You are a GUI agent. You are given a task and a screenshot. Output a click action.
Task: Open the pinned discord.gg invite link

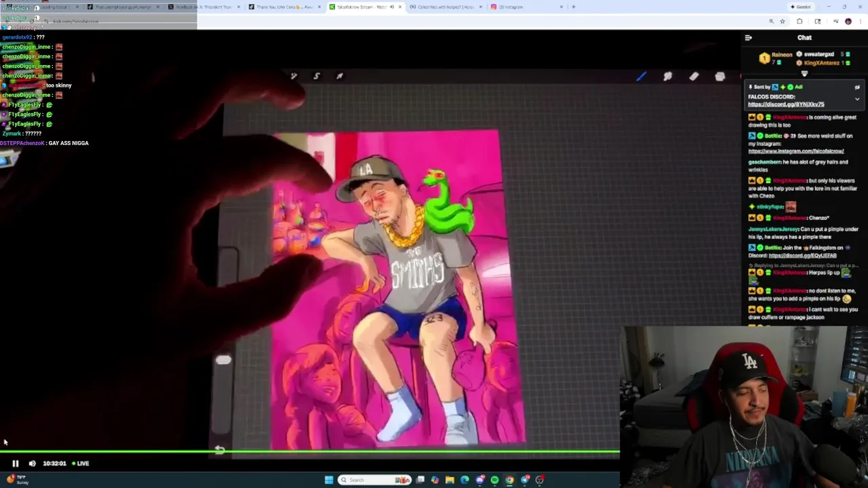[786, 105]
